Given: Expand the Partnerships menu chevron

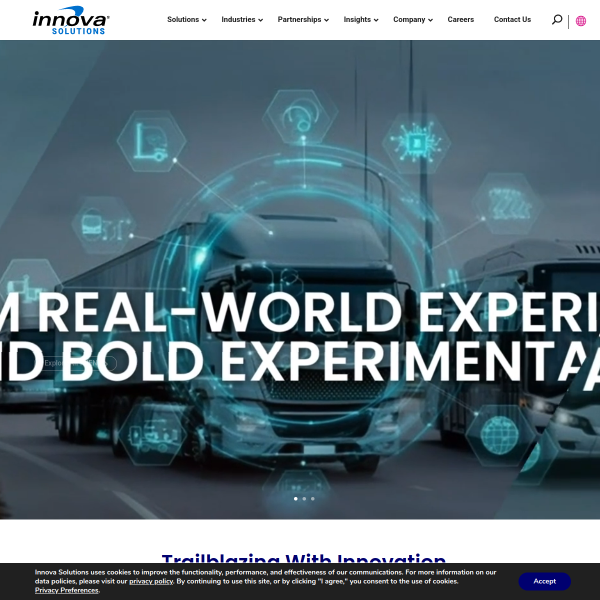Looking at the screenshot, I should [326, 20].
